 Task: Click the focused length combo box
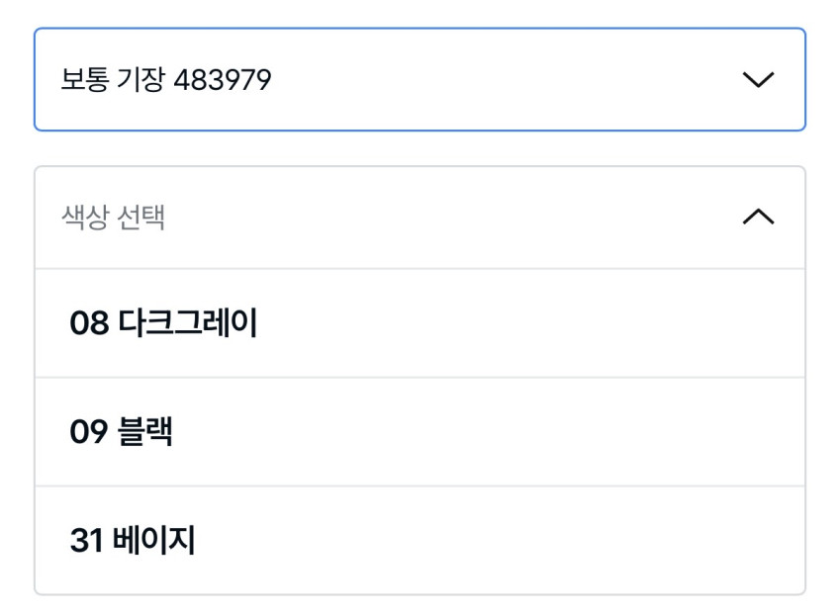pos(420,80)
